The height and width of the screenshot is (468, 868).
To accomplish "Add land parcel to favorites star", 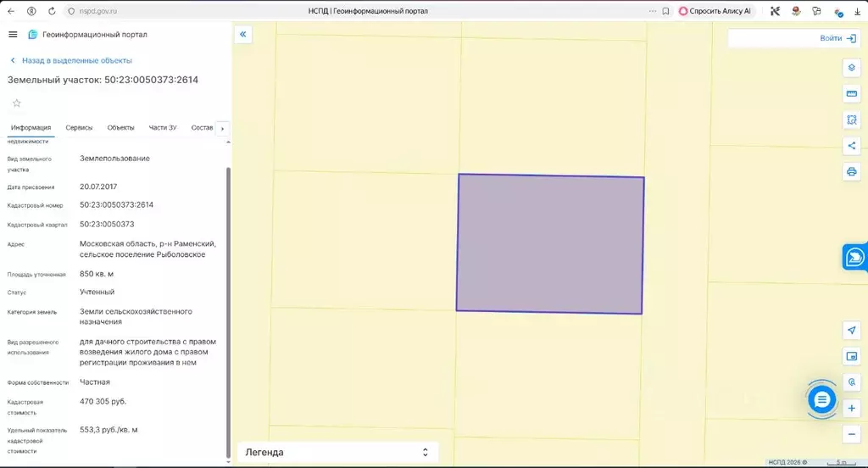I will 16,103.
